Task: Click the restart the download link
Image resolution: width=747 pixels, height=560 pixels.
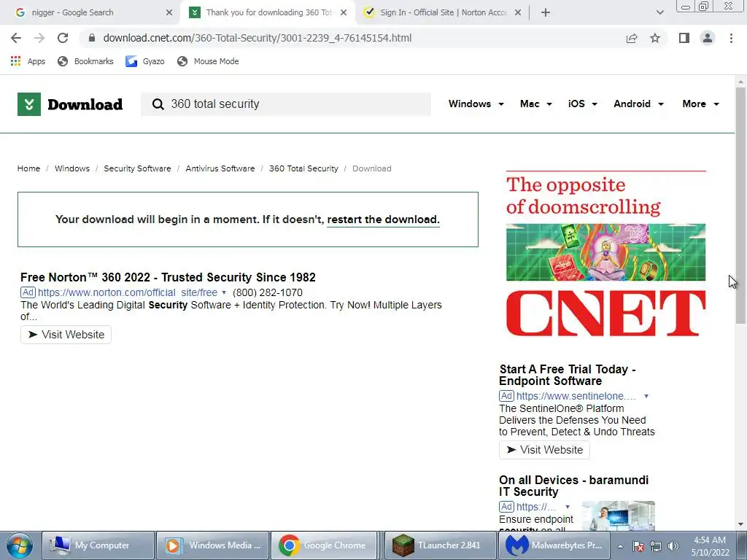Action: pyautogui.click(x=384, y=219)
